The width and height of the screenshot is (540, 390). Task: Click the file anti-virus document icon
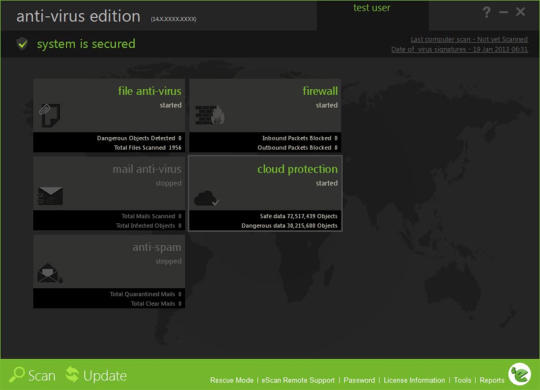click(x=49, y=115)
